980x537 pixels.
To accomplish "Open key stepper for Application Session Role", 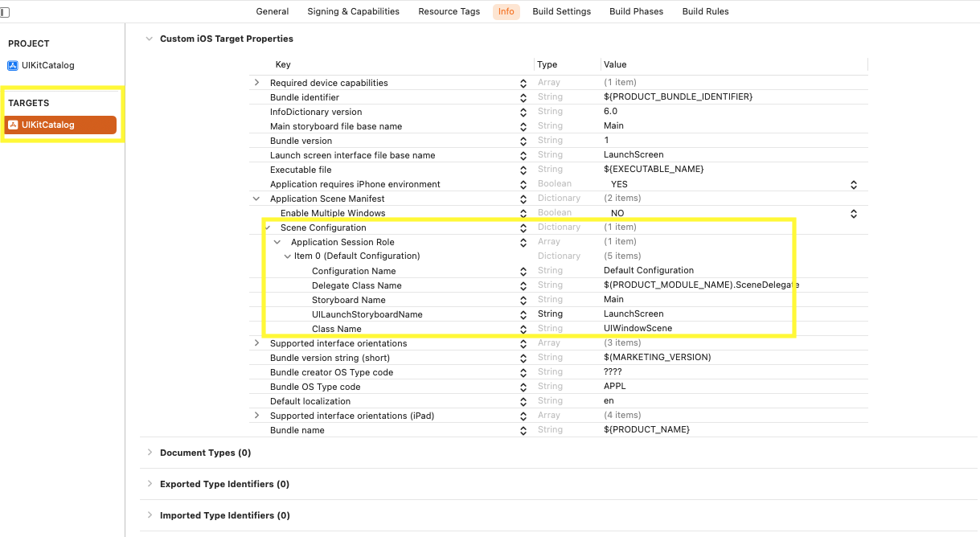I will pyautogui.click(x=523, y=242).
